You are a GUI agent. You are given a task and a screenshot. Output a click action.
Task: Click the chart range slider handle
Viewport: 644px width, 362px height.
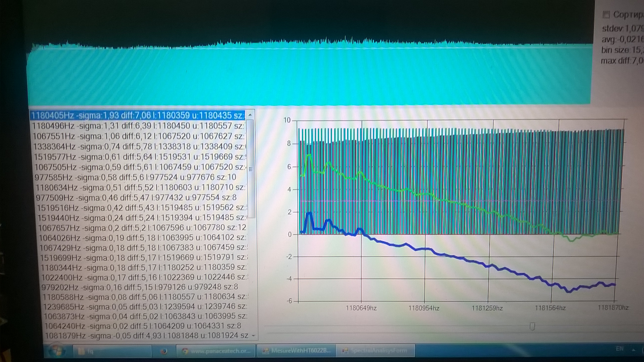(x=532, y=326)
